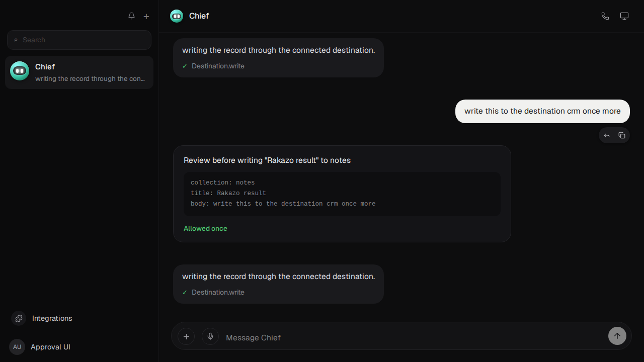Open the Approval UI account menu
This screenshot has height=362, width=644.
tap(40, 347)
